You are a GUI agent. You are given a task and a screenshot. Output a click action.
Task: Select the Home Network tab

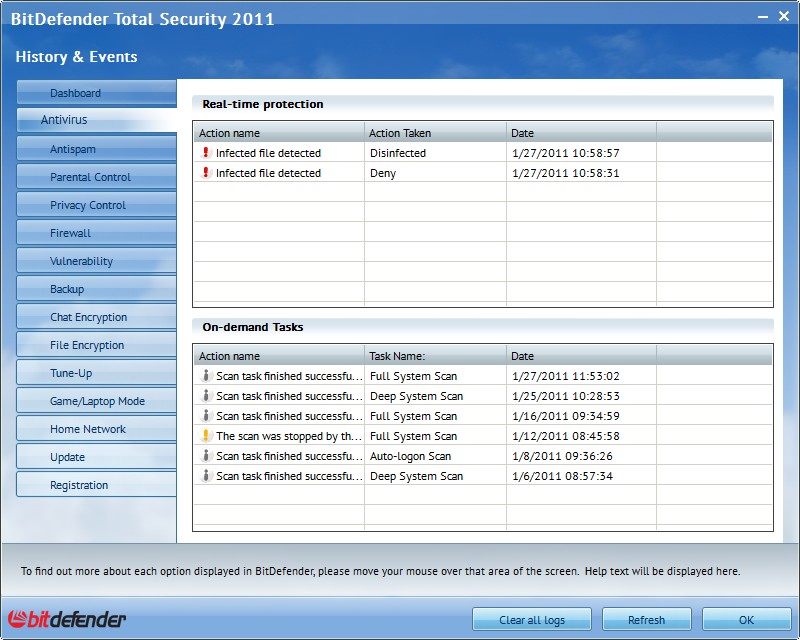click(x=96, y=429)
